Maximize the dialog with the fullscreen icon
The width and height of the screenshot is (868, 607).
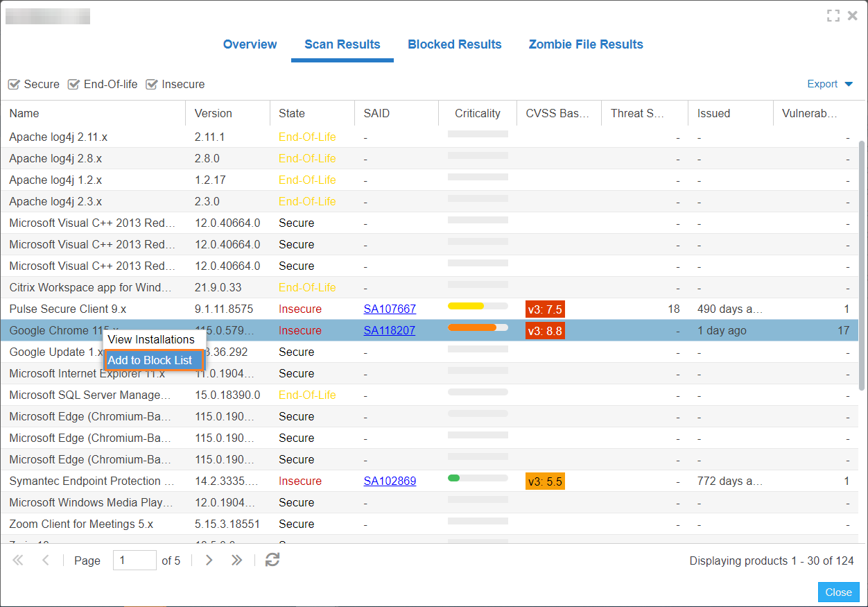tap(833, 16)
